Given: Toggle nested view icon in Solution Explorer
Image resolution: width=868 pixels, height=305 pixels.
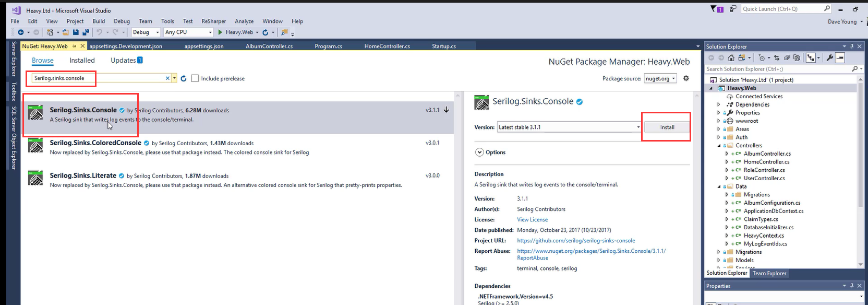Looking at the screenshot, I should 811,58.
